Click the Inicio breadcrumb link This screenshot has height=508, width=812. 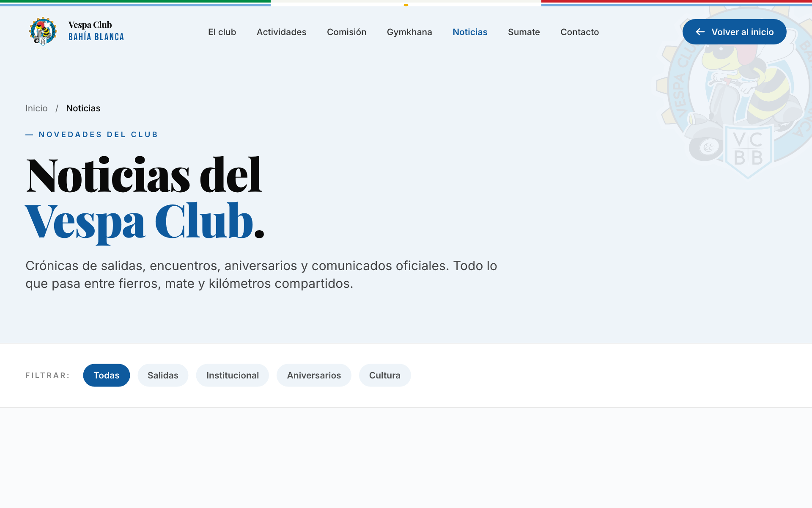[x=36, y=108]
